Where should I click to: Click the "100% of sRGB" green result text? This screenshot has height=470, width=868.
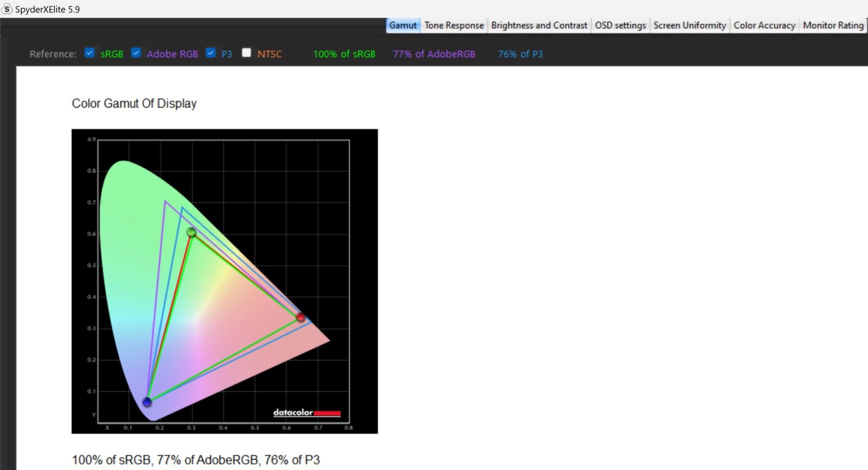click(344, 54)
